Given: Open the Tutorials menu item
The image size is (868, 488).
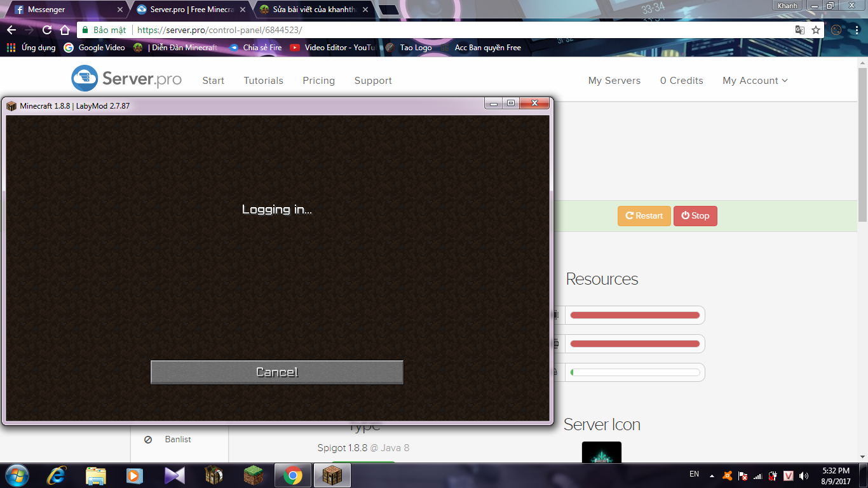Looking at the screenshot, I should [263, 81].
